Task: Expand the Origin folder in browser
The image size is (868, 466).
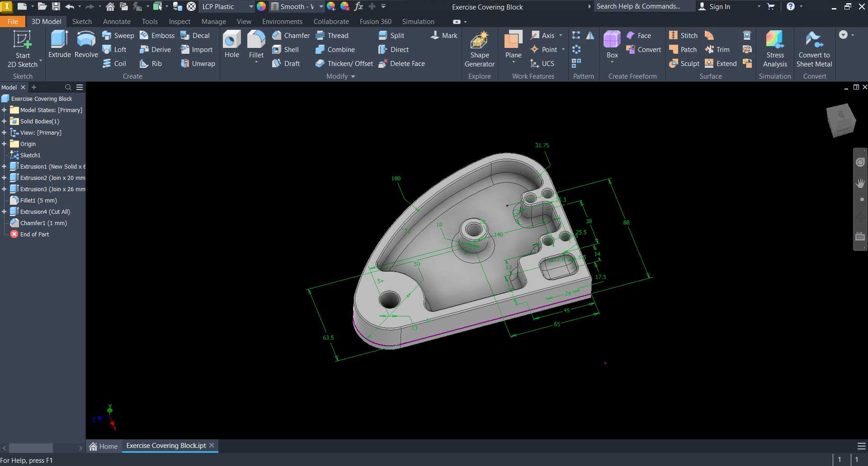Action: coord(4,144)
